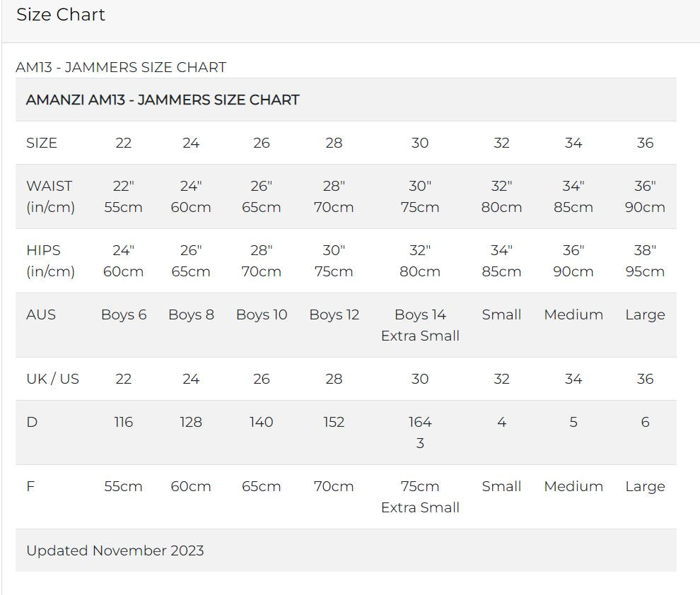Click the 116 value in row D
This screenshot has height=595, width=700.
point(124,422)
